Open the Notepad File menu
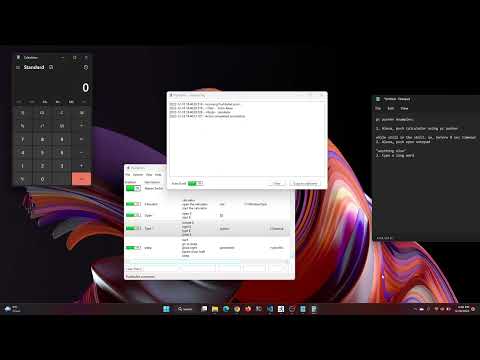The height and width of the screenshot is (360, 480). pyautogui.click(x=378, y=108)
